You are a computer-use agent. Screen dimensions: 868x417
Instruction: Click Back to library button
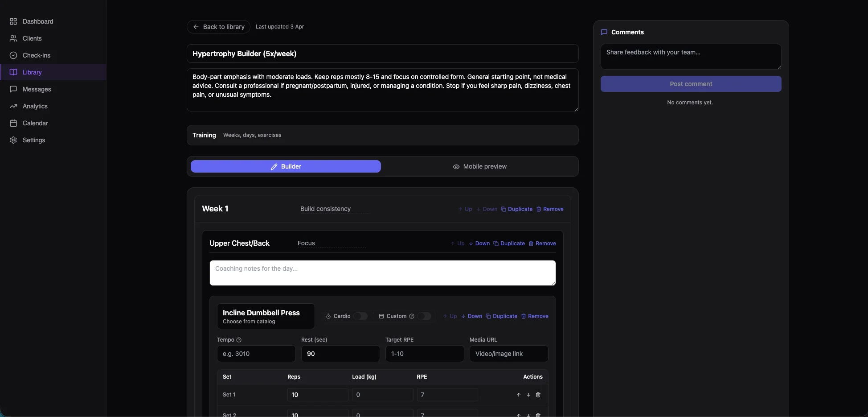tap(218, 27)
